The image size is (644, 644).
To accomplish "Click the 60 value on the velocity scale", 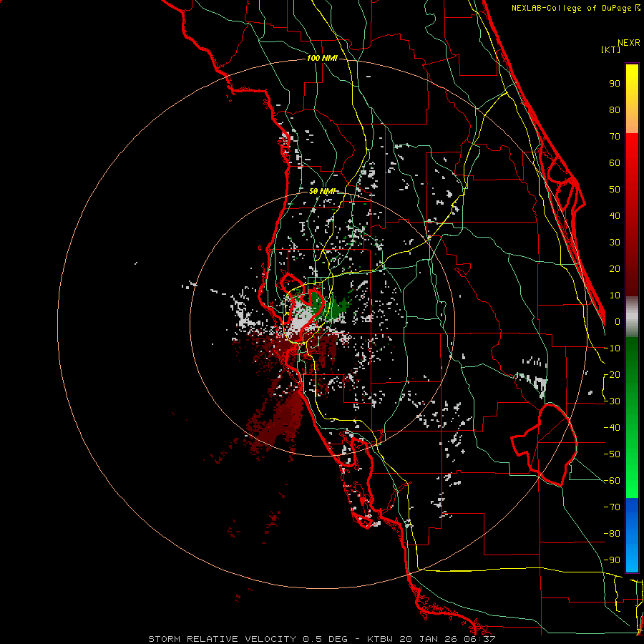I will coord(615,162).
